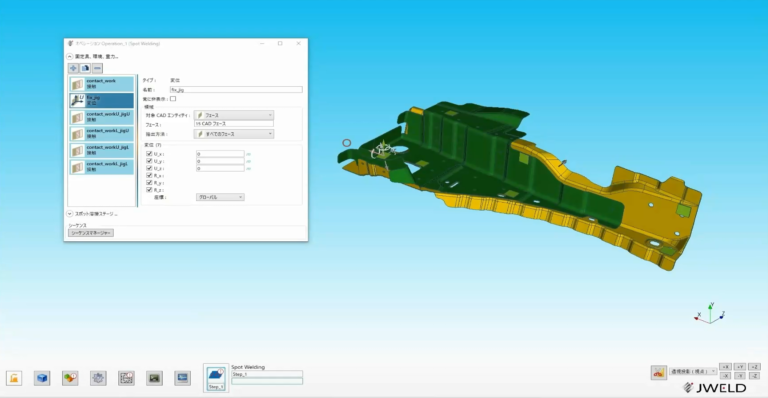Click the Sequence Manager button
Viewport: 768px width, 398px height.
(x=91, y=233)
